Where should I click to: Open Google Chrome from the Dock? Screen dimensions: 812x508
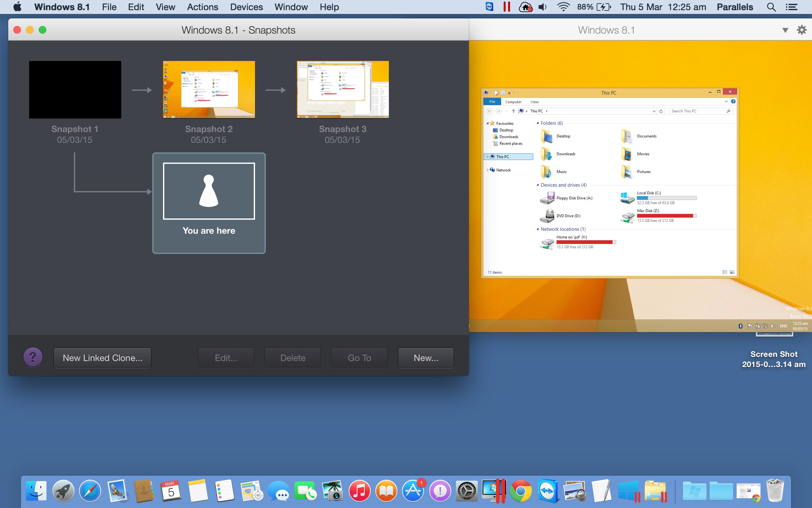(521, 491)
